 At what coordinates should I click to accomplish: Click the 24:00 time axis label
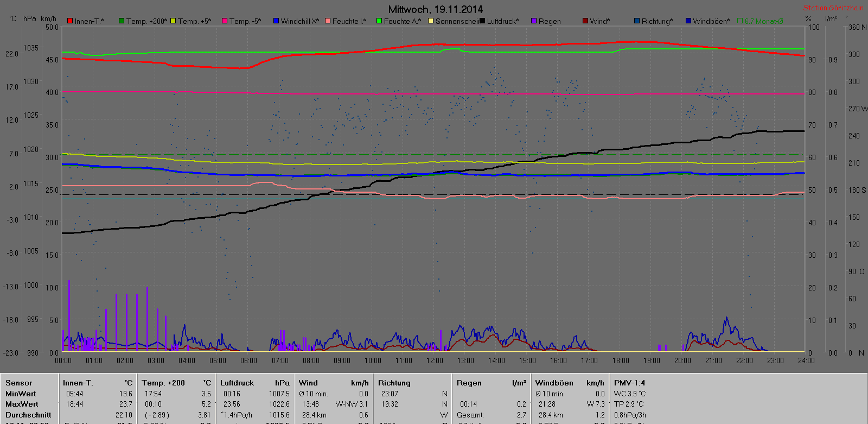806,360
